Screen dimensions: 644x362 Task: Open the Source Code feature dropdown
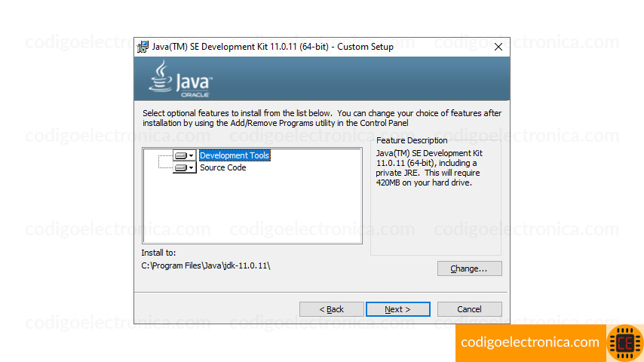tap(184, 167)
